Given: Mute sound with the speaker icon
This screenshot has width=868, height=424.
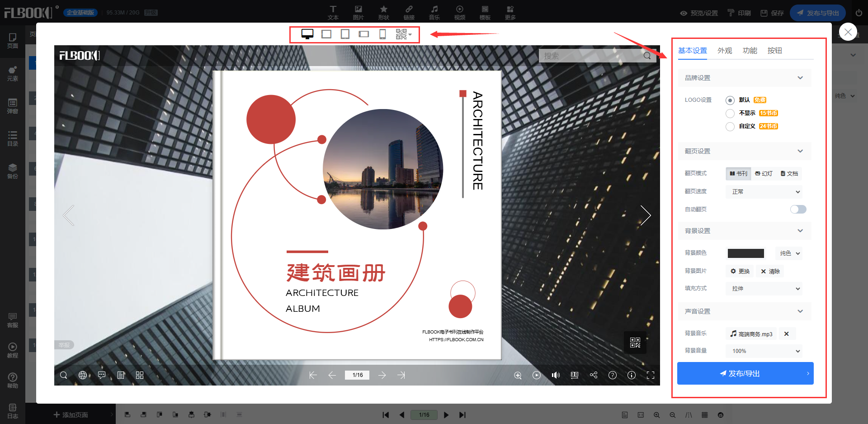Looking at the screenshot, I should pyautogui.click(x=556, y=375).
